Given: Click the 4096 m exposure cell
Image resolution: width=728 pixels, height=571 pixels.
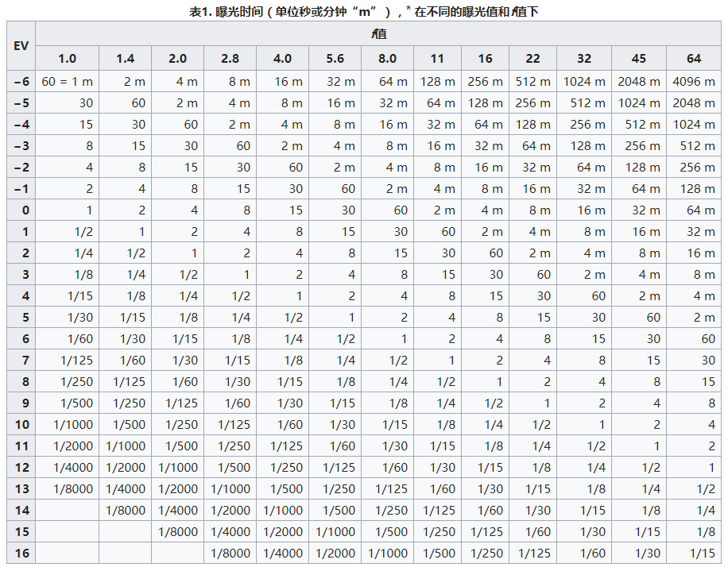Looking at the screenshot, I should [694, 82].
